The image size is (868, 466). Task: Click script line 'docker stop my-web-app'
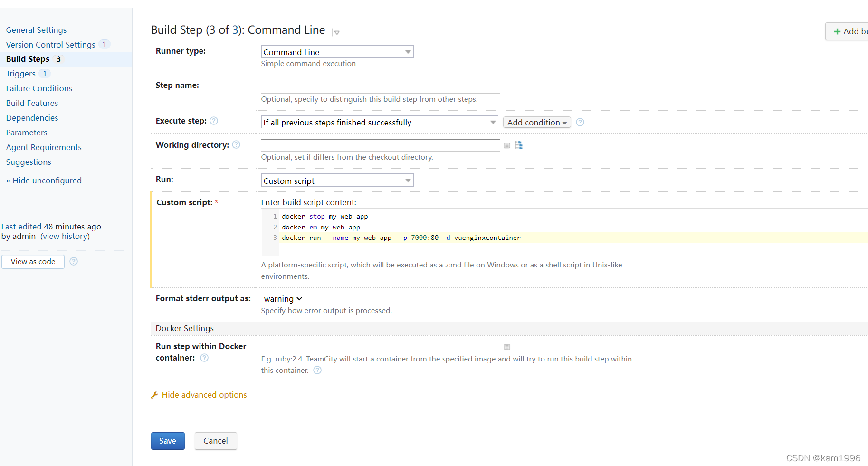[325, 216]
